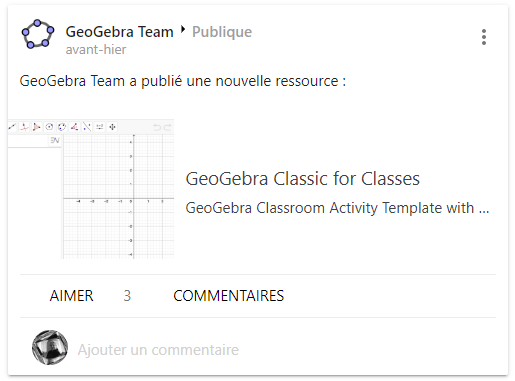Click the GeoGebra Team pentagon logo avatar

[38, 34]
